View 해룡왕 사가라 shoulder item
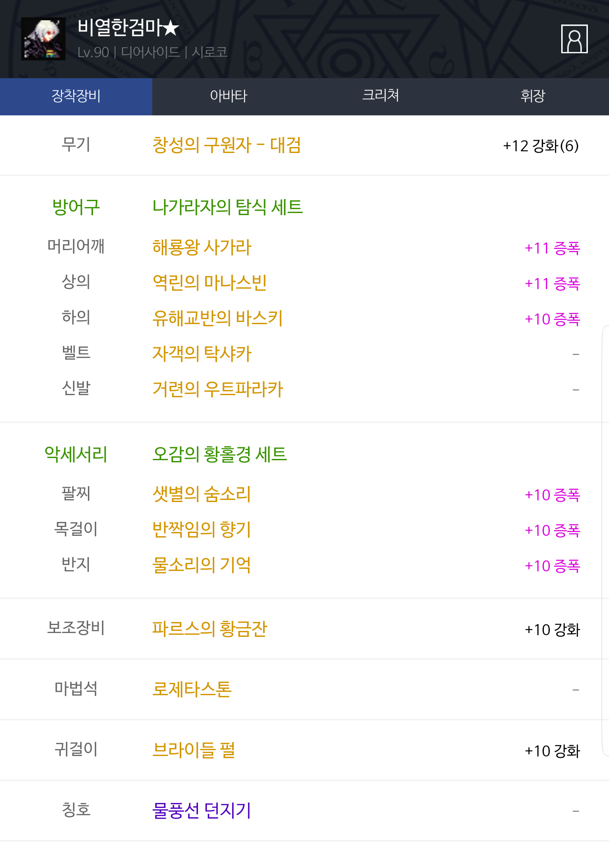The height and width of the screenshot is (868, 609). [202, 247]
